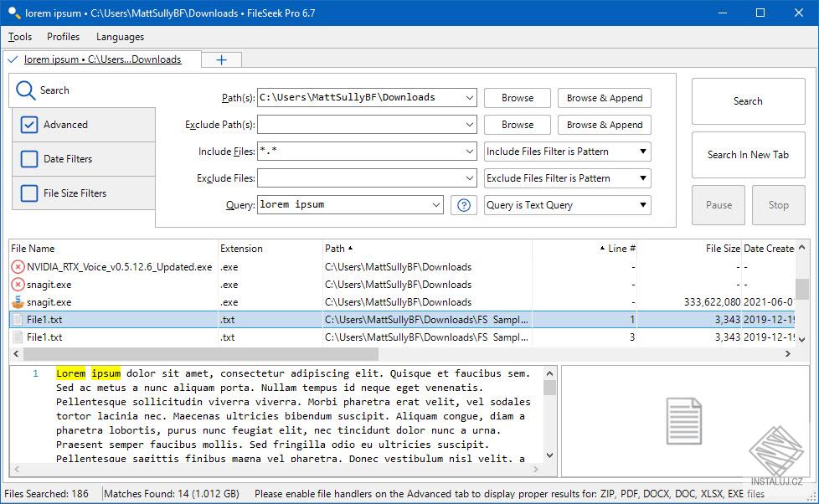Open the Tools menu
Screen dimensions: 819x504
(x=20, y=37)
